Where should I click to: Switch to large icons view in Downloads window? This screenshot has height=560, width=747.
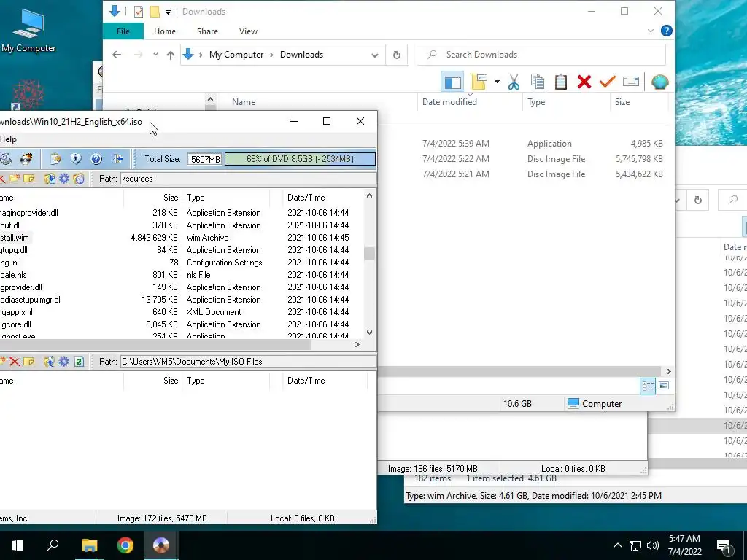[664, 386]
